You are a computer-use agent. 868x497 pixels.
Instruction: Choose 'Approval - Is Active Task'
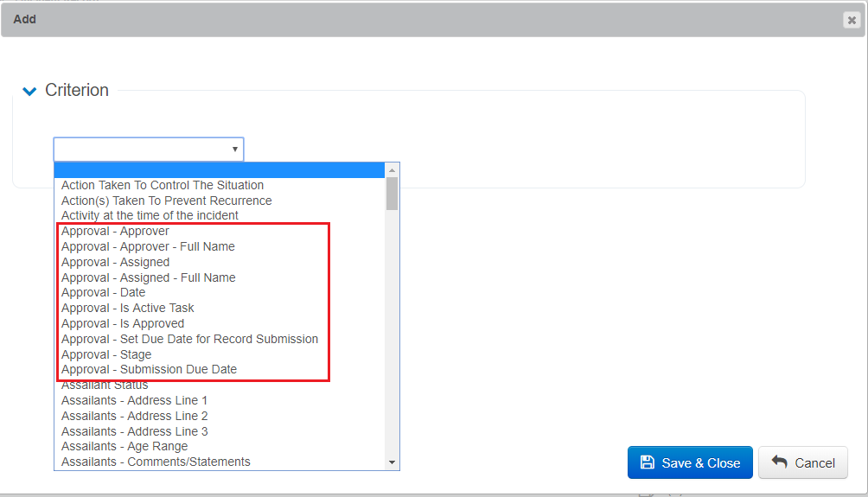tap(127, 308)
